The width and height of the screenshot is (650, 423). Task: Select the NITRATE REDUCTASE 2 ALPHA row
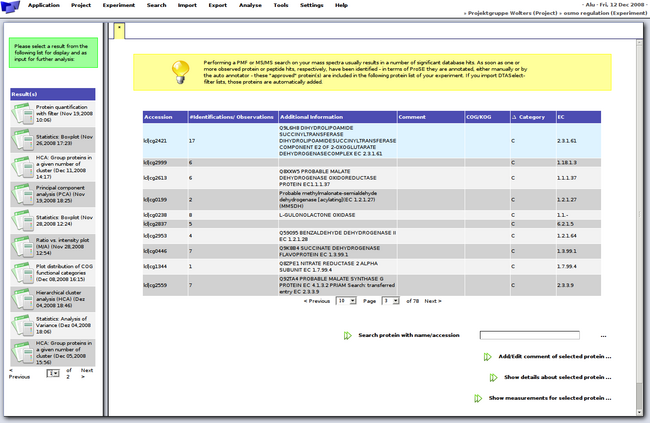372,267
